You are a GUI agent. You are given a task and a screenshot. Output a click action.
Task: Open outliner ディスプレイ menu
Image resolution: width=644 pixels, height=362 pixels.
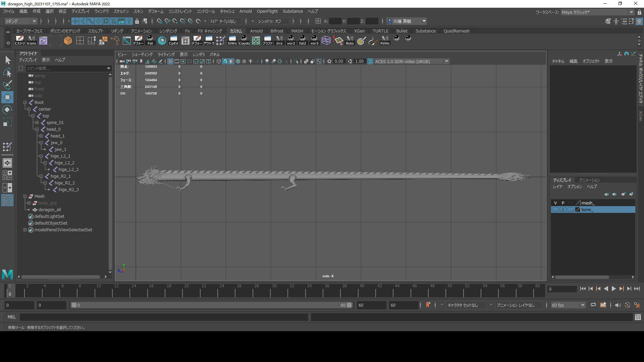(28, 60)
